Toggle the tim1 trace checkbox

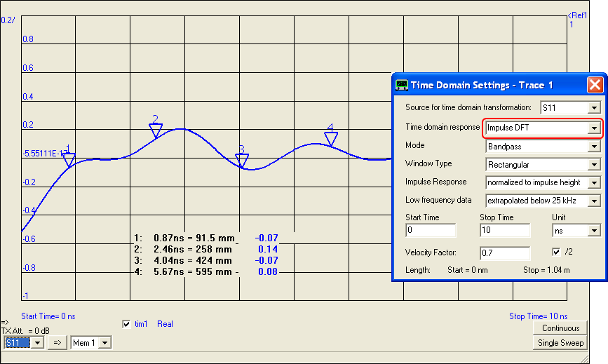tap(126, 324)
